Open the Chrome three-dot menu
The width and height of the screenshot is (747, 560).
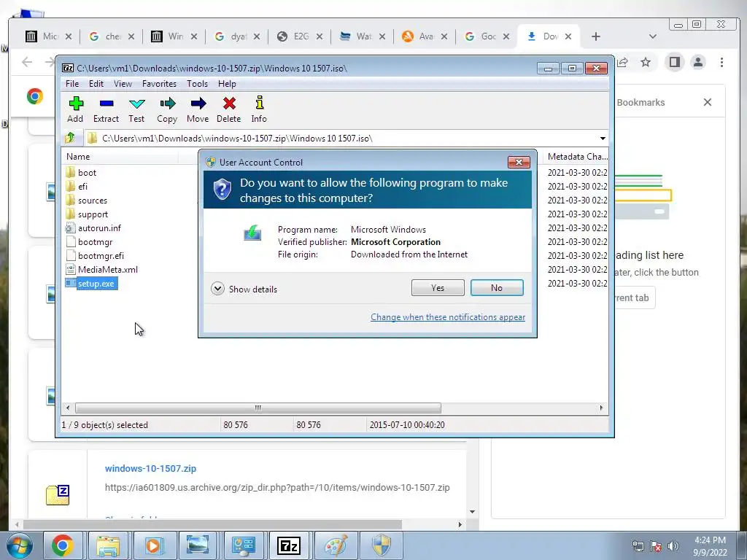click(x=721, y=63)
